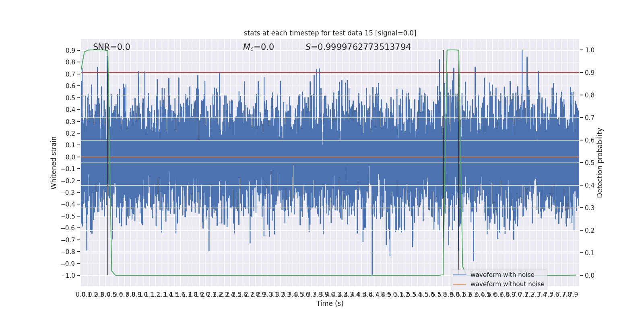644x322 pixels.
Task: Click the 1.0 right axis tick label
Action: [590, 50]
